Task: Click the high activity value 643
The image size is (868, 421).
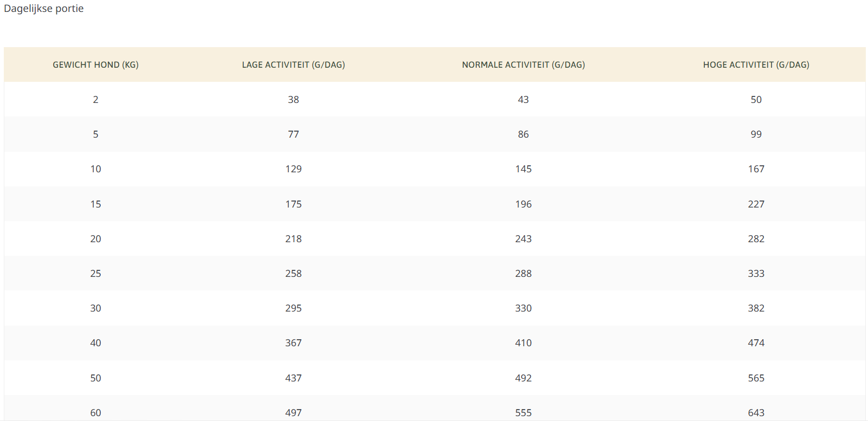Action: (x=756, y=413)
